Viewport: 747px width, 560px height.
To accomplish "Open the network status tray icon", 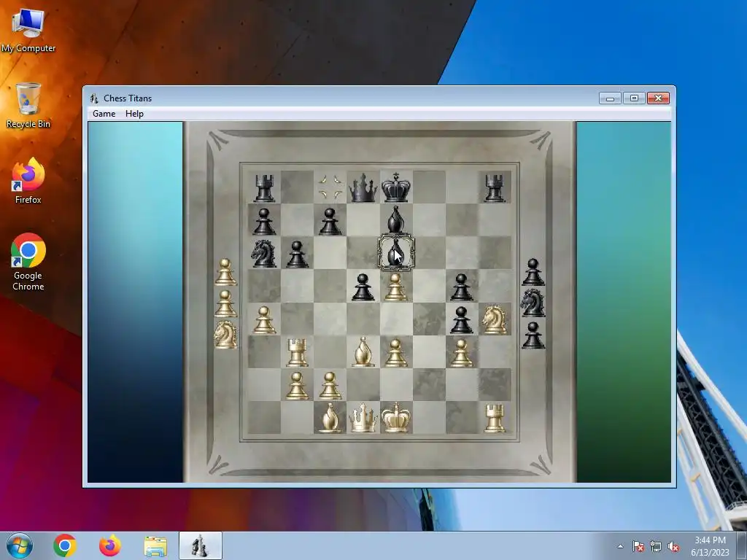I will pyautogui.click(x=656, y=547).
